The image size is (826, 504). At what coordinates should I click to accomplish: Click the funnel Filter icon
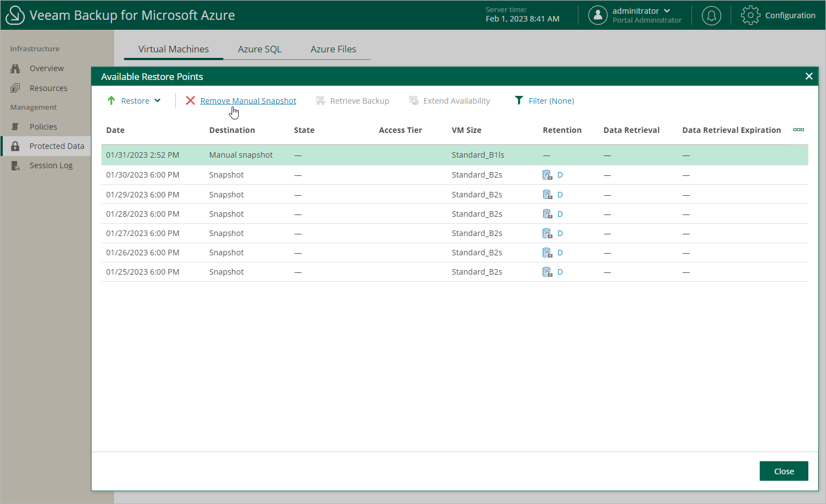[x=519, y=100]
